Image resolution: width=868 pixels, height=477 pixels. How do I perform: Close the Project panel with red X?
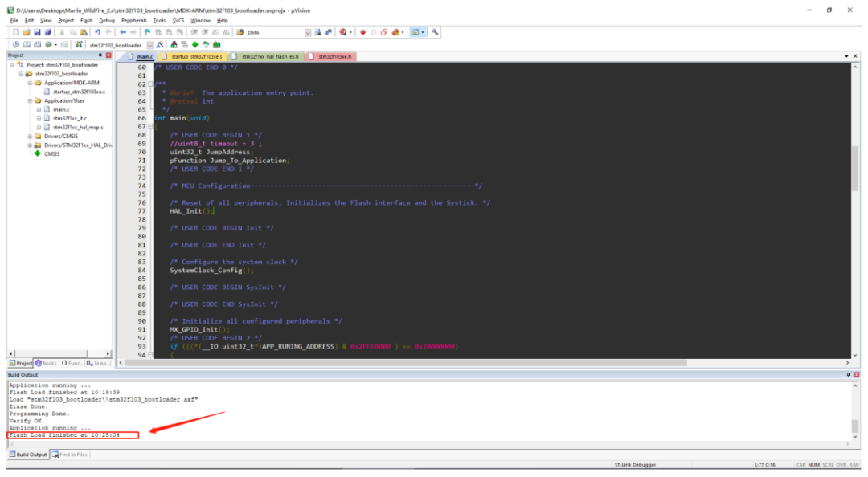[x=108, y=55]
